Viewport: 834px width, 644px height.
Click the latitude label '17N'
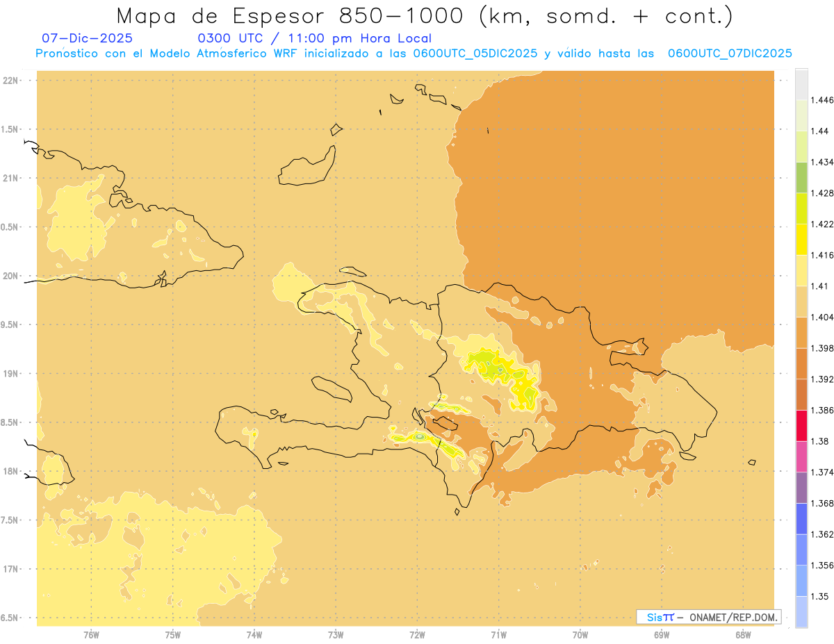(10, 569)
